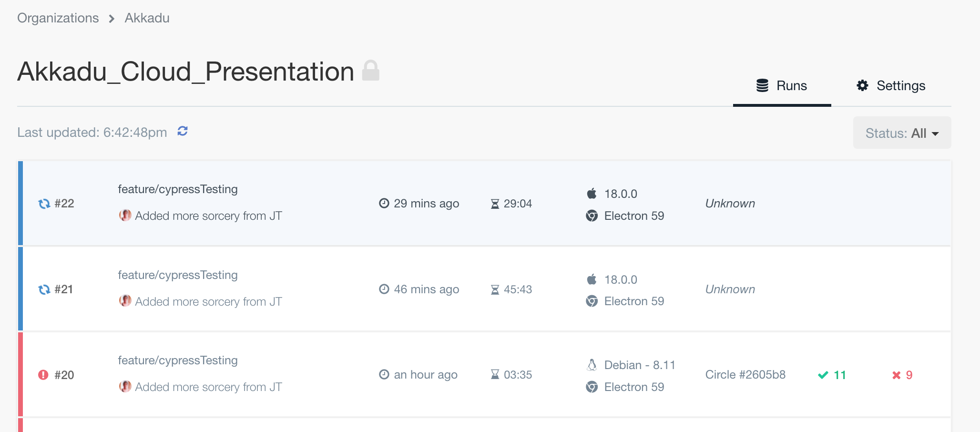The width and height of the screenshot is (980, 432).
Task: Open the Akkadu breadcrumb link
Action: 147,18
